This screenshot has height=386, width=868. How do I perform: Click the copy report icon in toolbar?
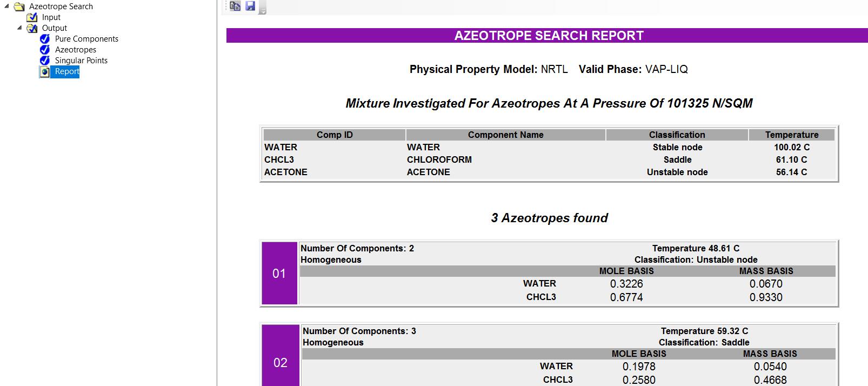(235, 6)
